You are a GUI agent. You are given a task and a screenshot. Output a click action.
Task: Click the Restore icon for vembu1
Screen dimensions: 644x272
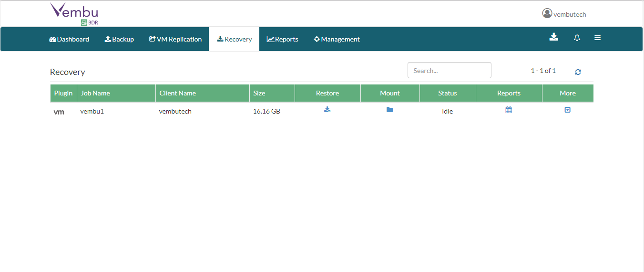click(x=327, y=110)
